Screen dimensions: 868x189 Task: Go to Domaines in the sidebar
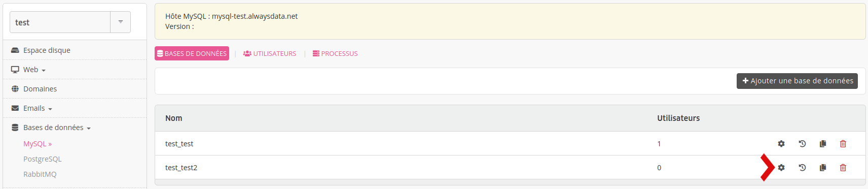pos(34,89)
